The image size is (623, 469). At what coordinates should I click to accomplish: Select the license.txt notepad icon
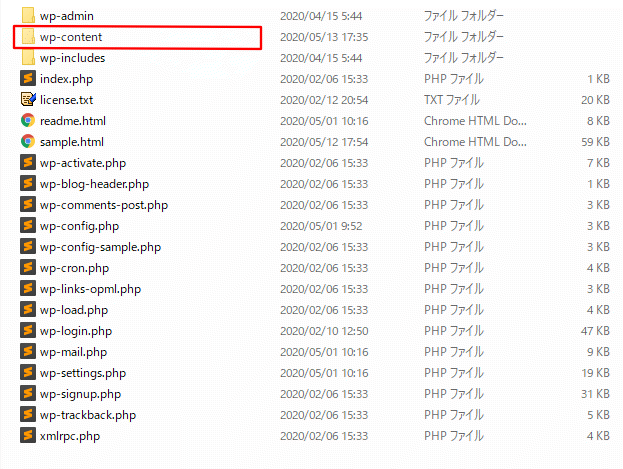point(28,99)
